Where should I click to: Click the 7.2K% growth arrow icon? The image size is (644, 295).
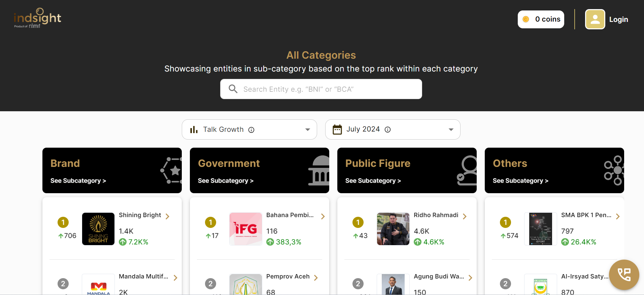click(x=123, y=242)
